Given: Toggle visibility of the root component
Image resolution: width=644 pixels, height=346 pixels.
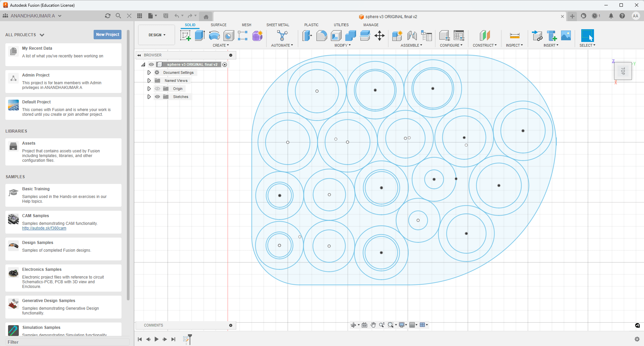Looking at the screenshot, I should pyautogui.click(x=151, y=64).
